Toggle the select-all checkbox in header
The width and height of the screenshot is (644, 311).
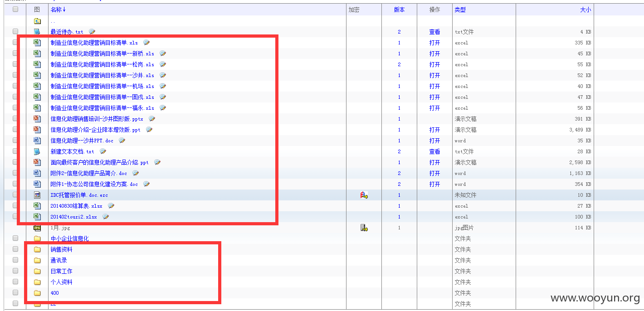[x=15, y=9]
